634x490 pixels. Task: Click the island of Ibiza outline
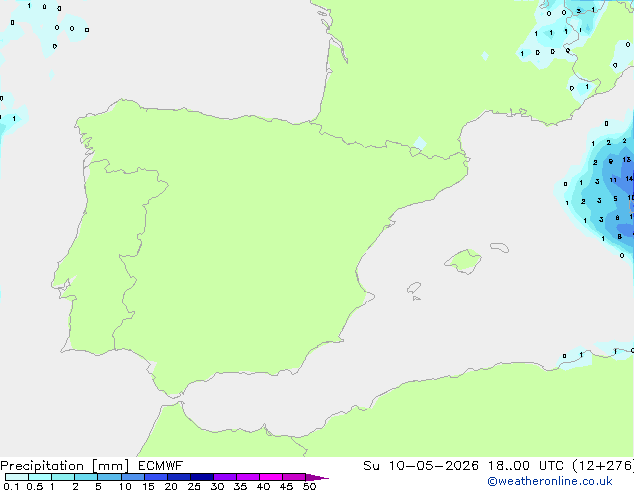(x=414, y=288)
